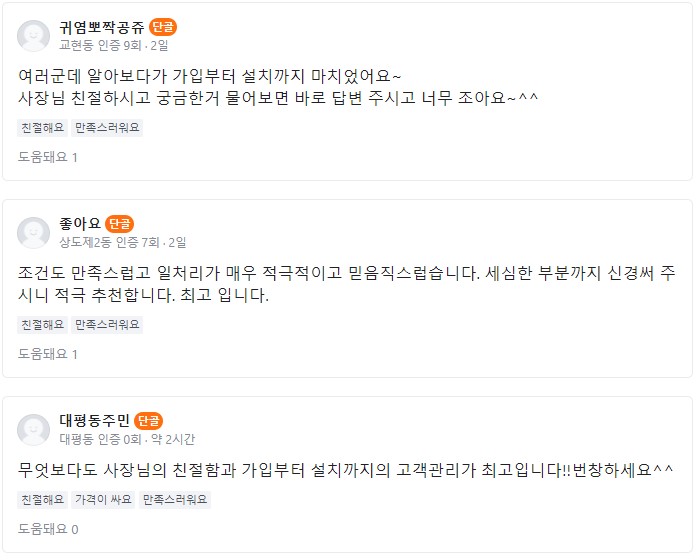The image size is (700, 560).
Task: Select the 친절해요 tag in first review
Action: [x=42, y=128]
